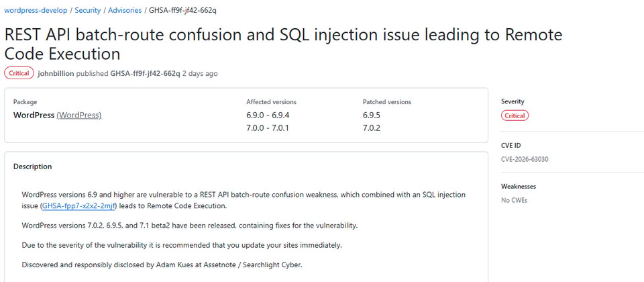Click the Description section heading
Screen dimensions: 644x282
[33, 167]
